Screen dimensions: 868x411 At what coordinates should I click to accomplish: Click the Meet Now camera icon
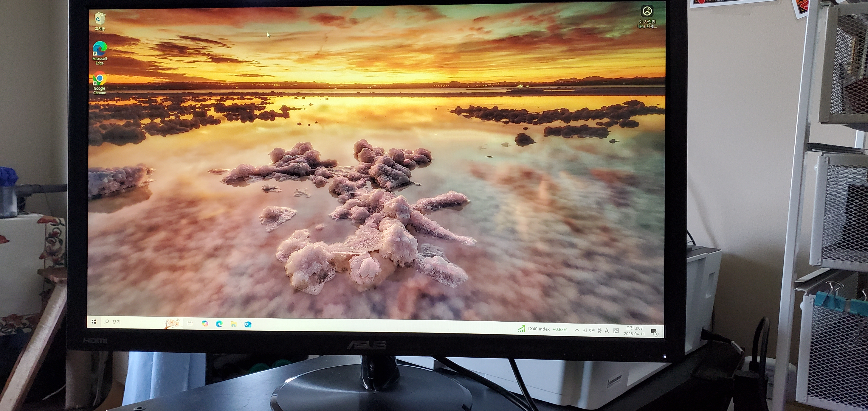[600, 330]
